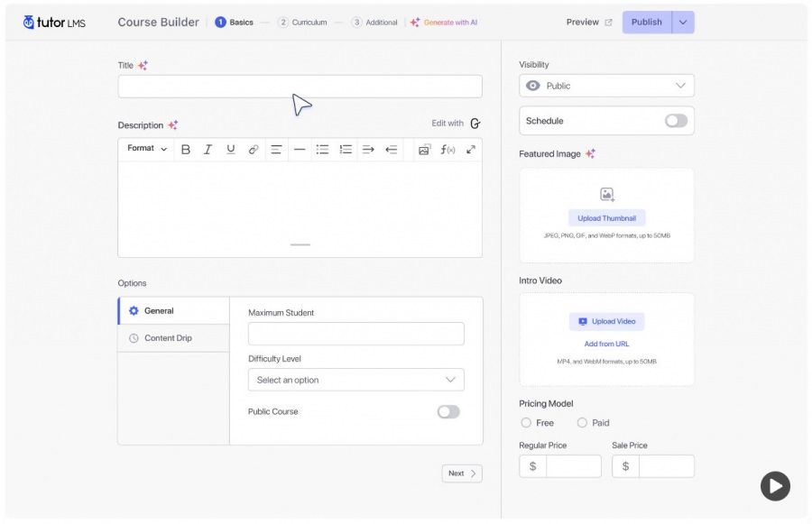Choose the Paid pricing option
This screenshot has height=524, width=812.
[582, 423]
